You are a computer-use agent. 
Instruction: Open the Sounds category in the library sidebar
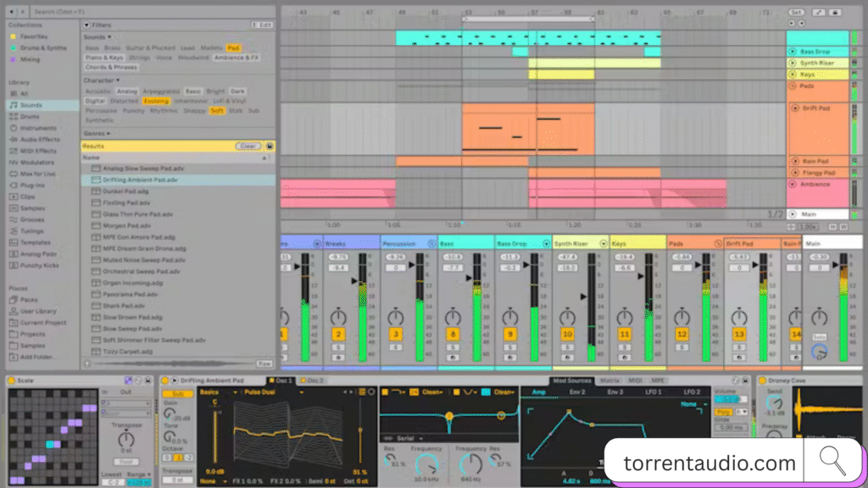[36, 104]
